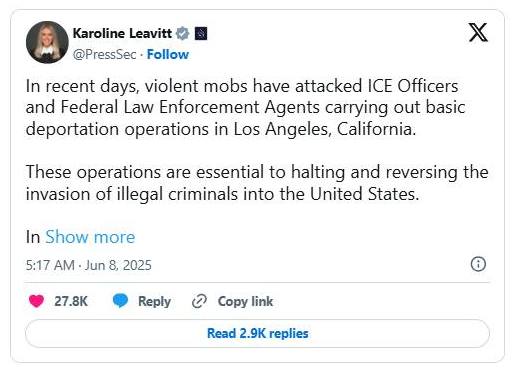
Task: Click the second paragraph about illegal criminals
Action: (257, 183)
